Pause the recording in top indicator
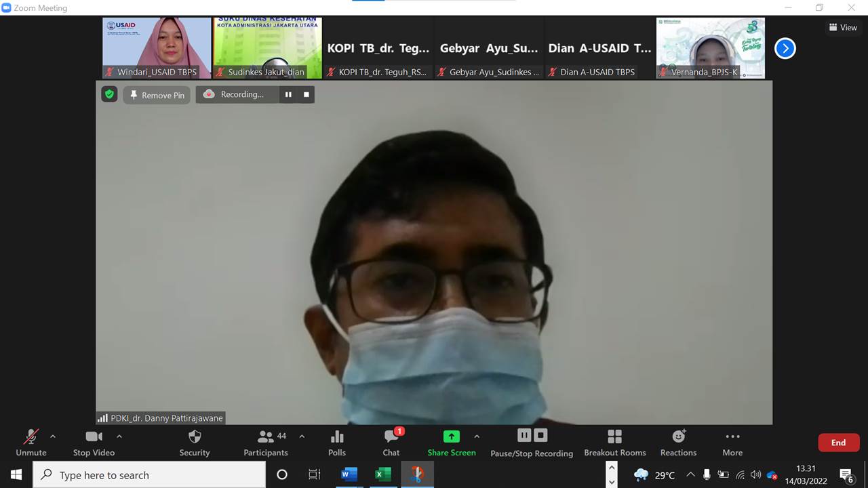The image size is (868, 488). tap(288, 95)
